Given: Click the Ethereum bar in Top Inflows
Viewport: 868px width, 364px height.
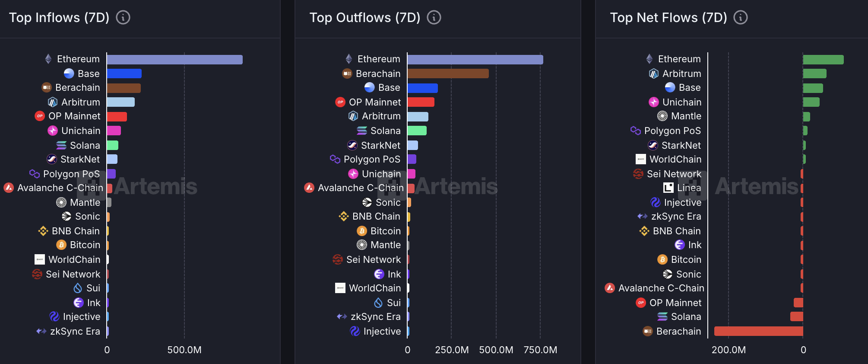Looking at the screenshot, I should [x=175, y=59].
